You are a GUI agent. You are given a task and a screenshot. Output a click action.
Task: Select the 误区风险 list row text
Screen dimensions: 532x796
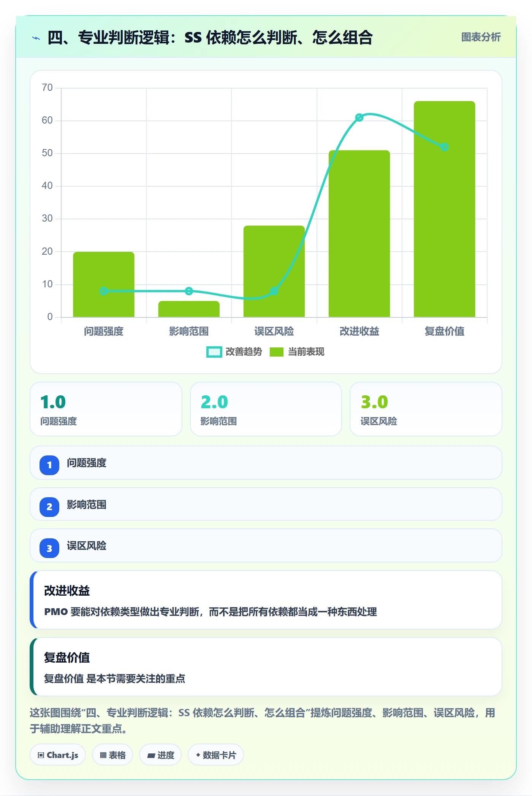87,546
